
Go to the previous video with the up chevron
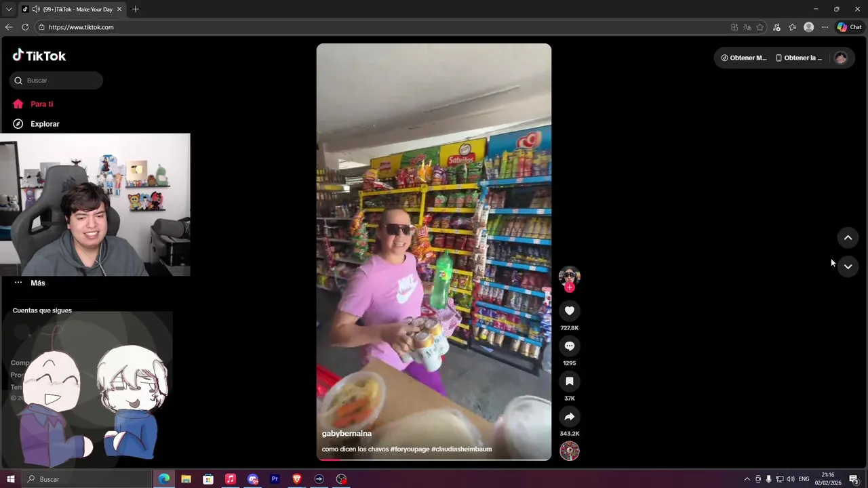(848, 238)
